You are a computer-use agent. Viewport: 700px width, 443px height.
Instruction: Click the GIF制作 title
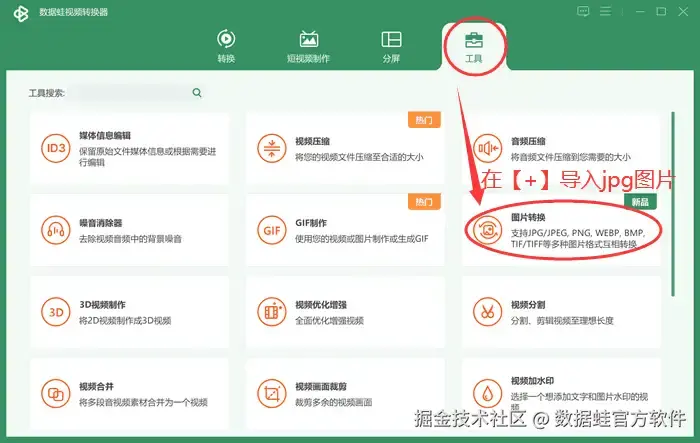[311, 223]
